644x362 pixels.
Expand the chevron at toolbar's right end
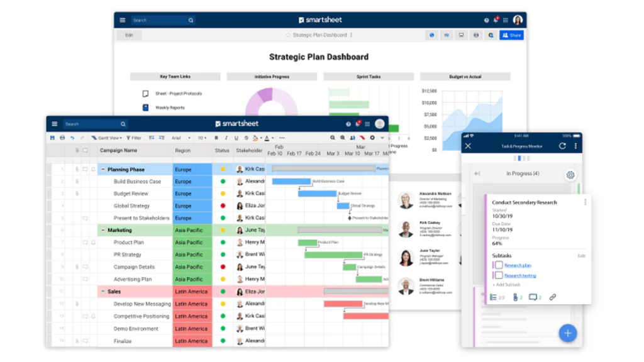click(382, 138)
